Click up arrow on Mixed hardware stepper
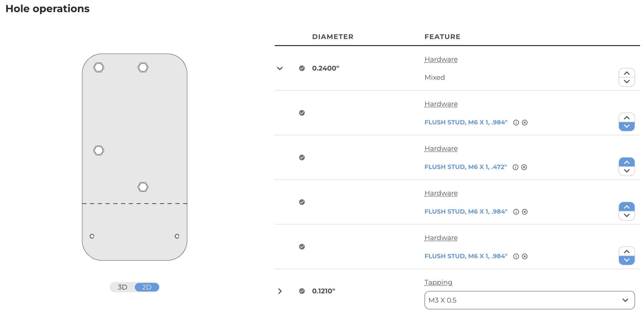 pyautogui.click(x=626, y=73)
